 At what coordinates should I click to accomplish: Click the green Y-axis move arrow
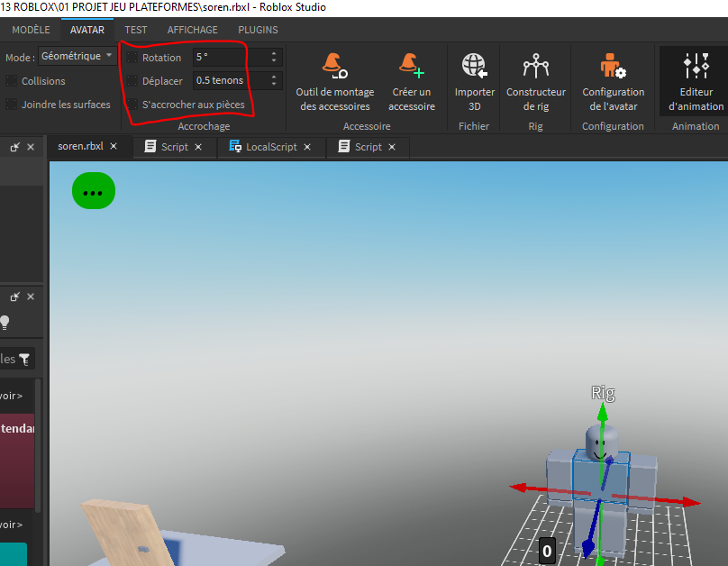point(602,412)
